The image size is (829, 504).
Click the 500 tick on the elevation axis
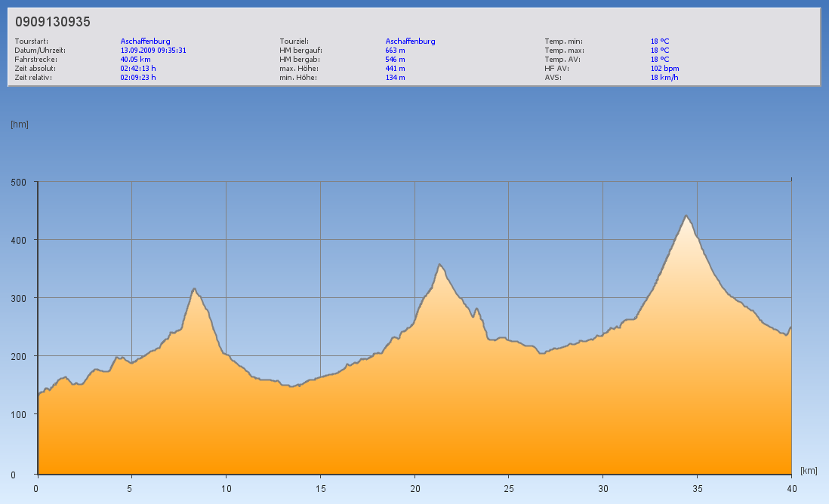[x=18, y=182]
